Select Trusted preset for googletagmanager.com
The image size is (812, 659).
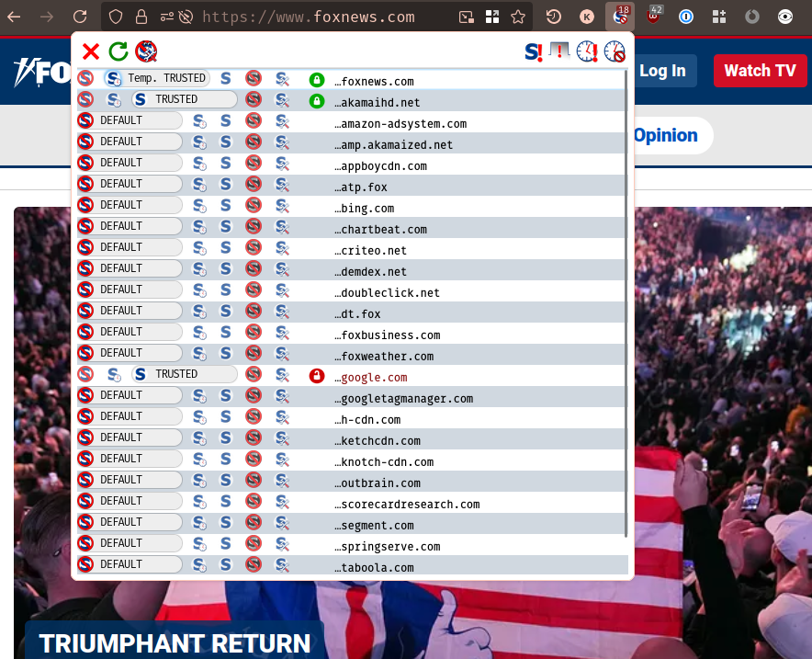tap(225, 398)
